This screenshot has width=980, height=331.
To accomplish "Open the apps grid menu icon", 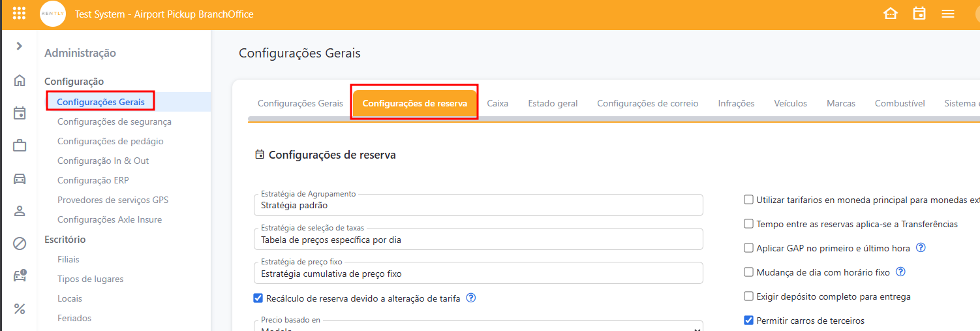I will tap(20, 14).
